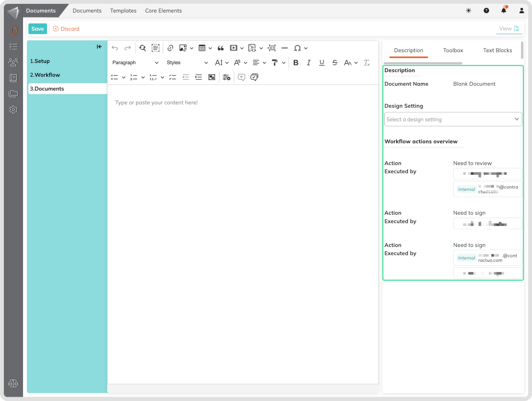This screenshot has height=401, width=532.
Task: Insert a horizontal line
Action: pos(284,48)
